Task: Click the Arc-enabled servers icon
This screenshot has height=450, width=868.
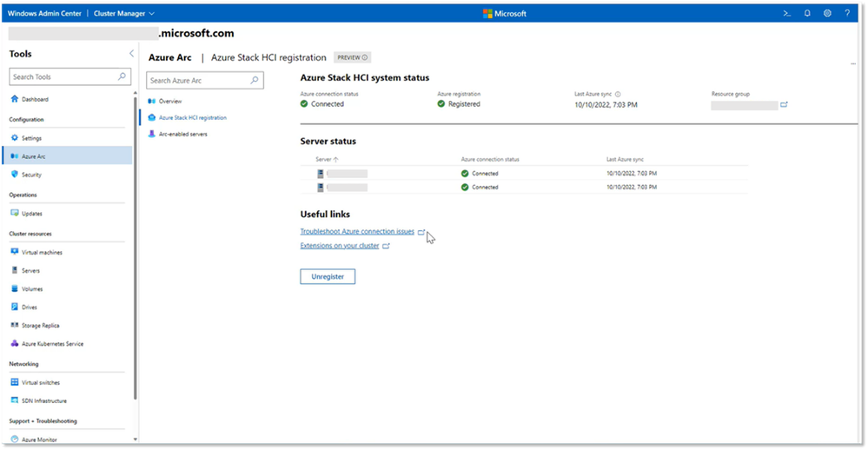Action: tap(152, 134)
